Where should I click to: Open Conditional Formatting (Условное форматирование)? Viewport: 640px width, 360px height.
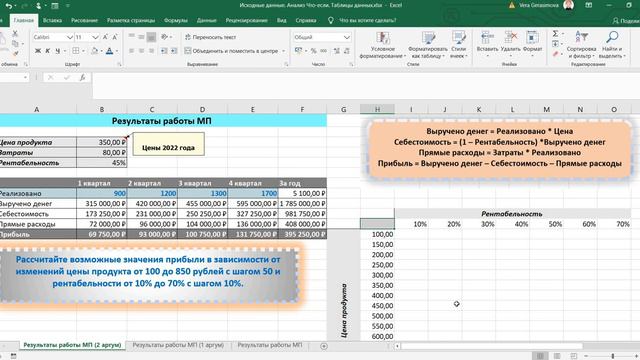coord(382,45)
